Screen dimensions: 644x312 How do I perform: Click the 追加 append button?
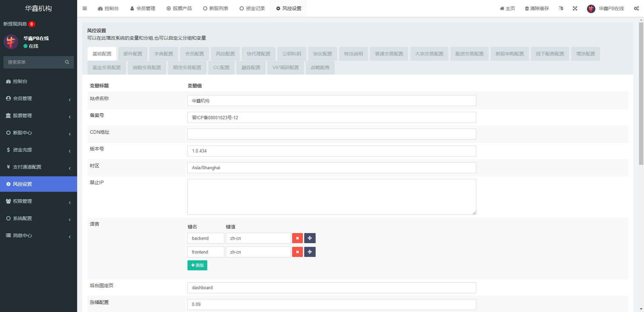(197, 265)
